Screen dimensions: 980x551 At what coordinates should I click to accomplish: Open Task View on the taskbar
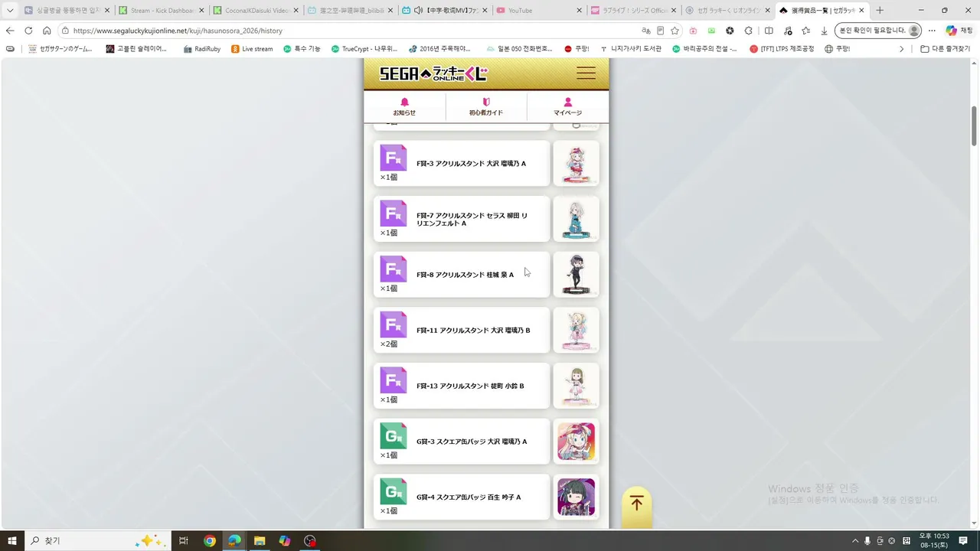pyautogui.click(x=184, y=541)
